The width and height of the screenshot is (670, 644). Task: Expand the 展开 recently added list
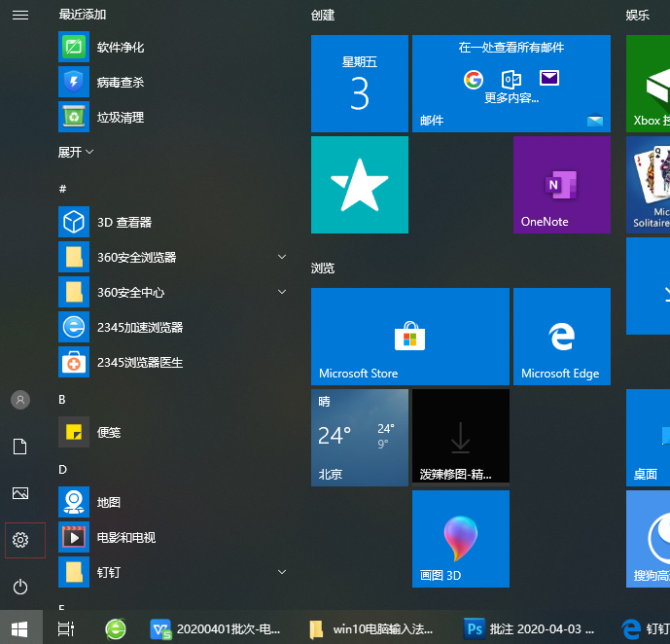pos(76,152)
